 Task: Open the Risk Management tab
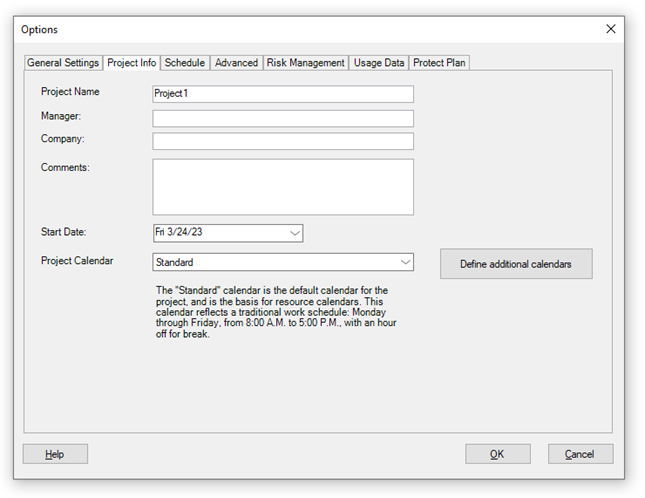(306, 63)
